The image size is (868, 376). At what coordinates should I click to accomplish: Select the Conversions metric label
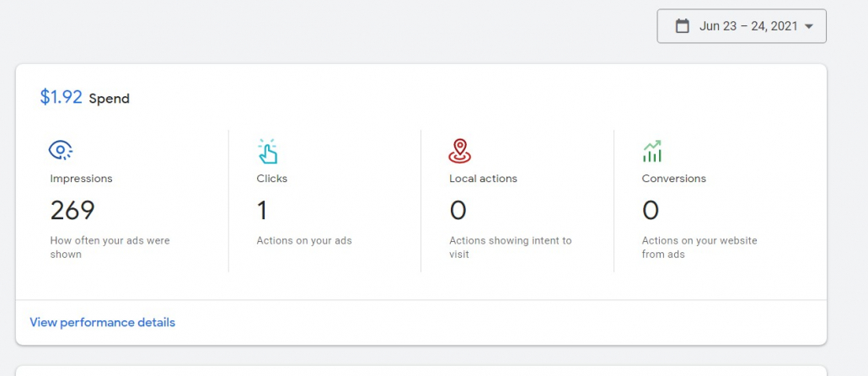point(673,179)
